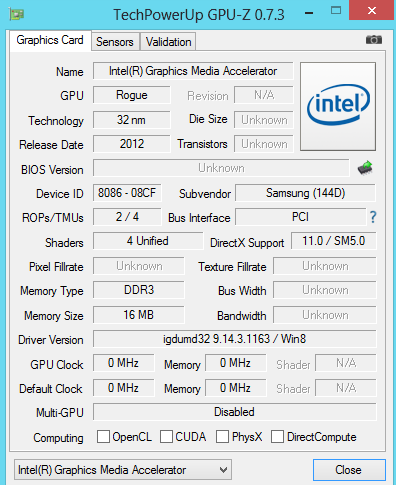Image resolution: width=396 pixels, height=485 pixels.
Task: Click the Name field showing Intel(R) Graphics
Action: click(x=193, y=71)
